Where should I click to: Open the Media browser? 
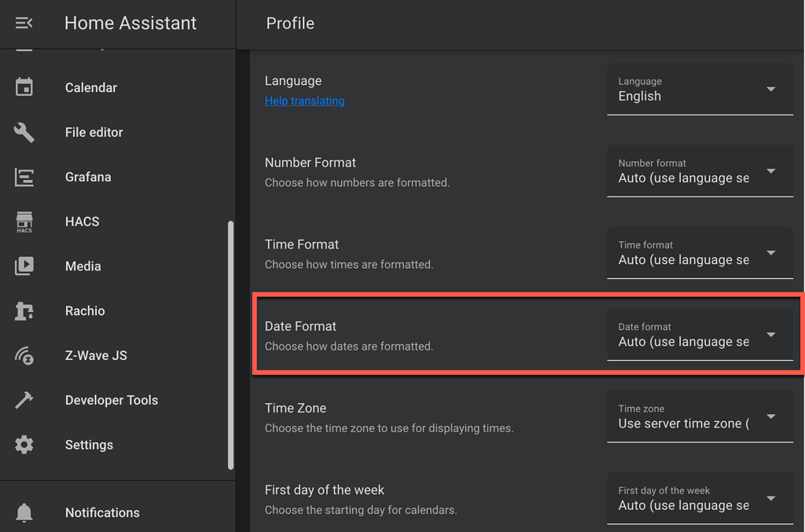[x=83, y=266]
